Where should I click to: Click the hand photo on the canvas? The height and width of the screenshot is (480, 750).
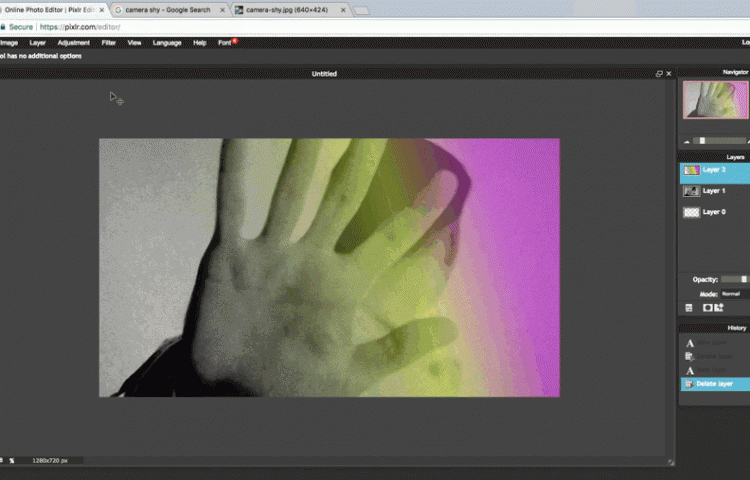coord(329,268)
